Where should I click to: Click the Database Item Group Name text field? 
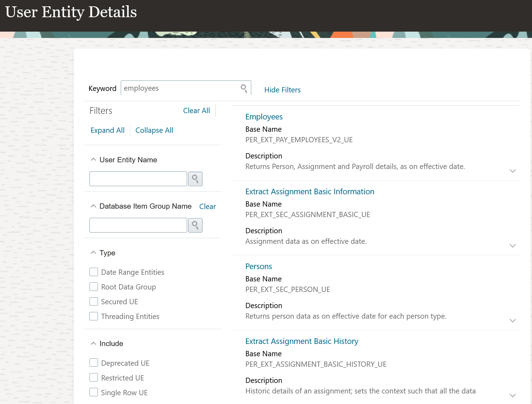138,225
